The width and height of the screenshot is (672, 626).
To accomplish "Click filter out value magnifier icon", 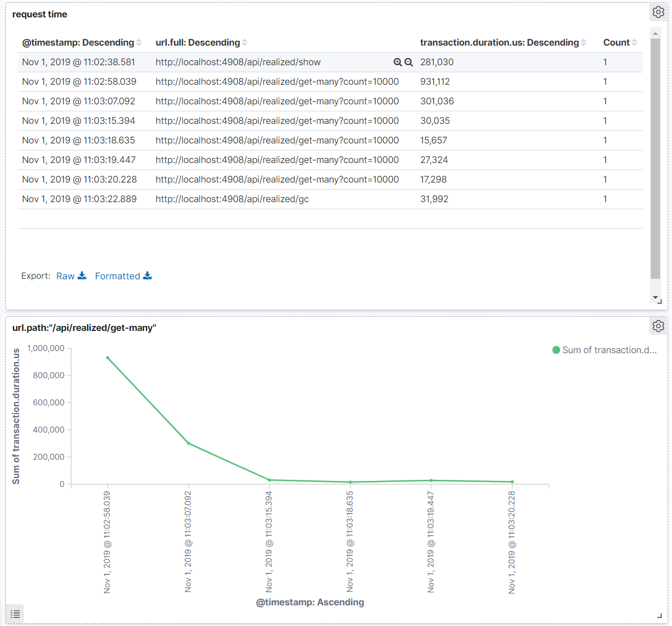I will click(x=409, y=62).
